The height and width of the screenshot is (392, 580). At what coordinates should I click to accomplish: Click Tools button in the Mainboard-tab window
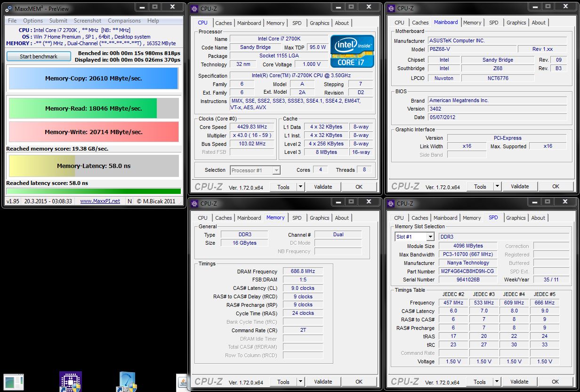click(480, 186)
